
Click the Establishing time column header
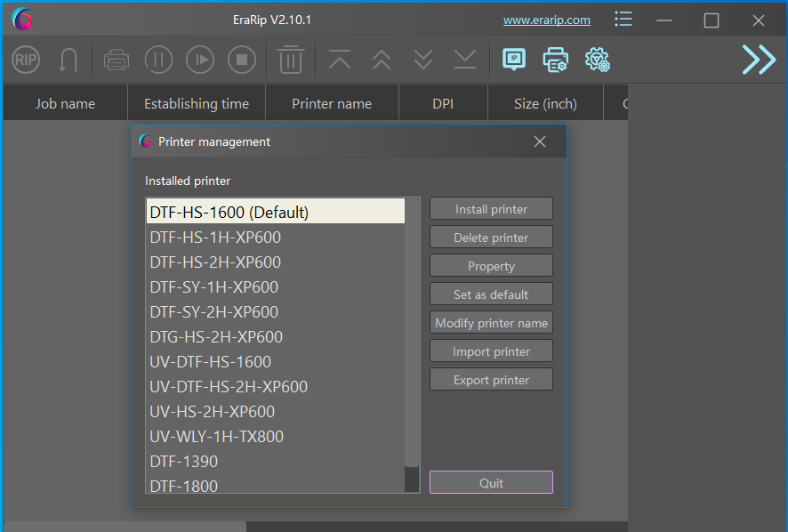(197, 103)
